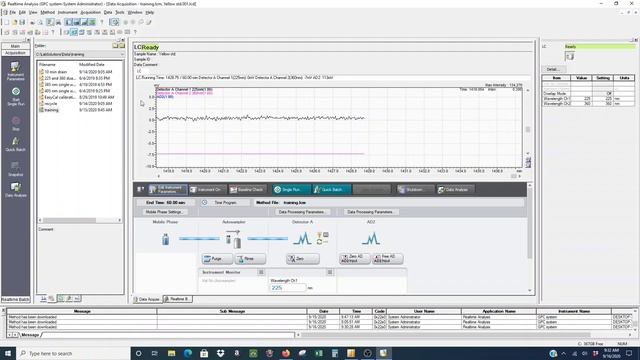Click the Detector A peak icon
The height and width of the screenshot is (360, 640).
(302, 239)
